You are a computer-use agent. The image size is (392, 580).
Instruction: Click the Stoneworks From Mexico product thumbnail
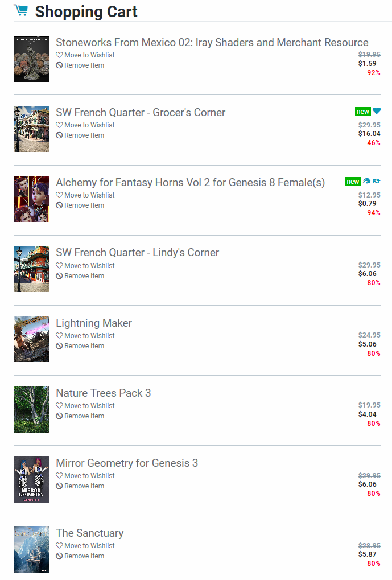click(31, 59)
